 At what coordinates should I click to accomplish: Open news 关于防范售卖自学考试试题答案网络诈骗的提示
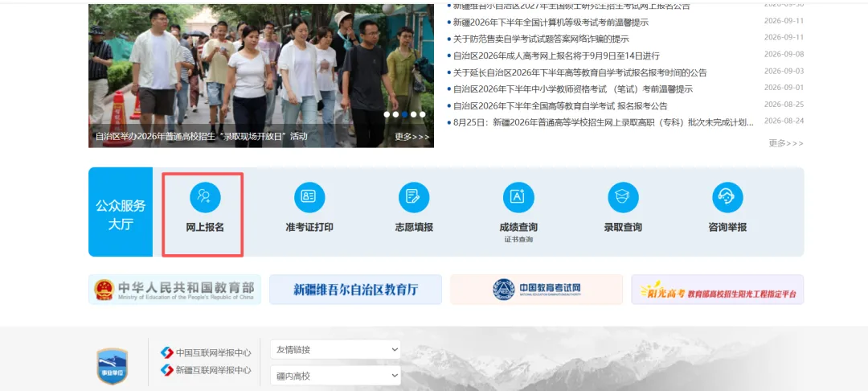(x=541, y=39)
